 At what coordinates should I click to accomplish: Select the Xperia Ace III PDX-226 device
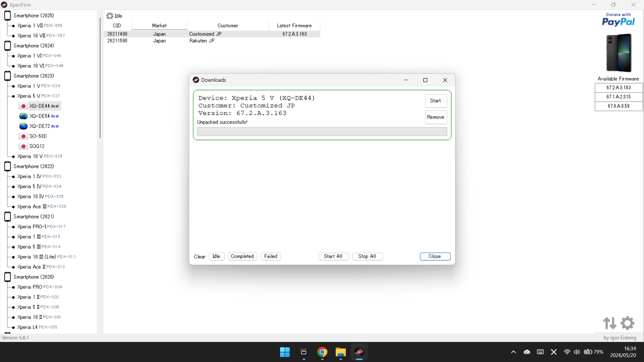42,206
